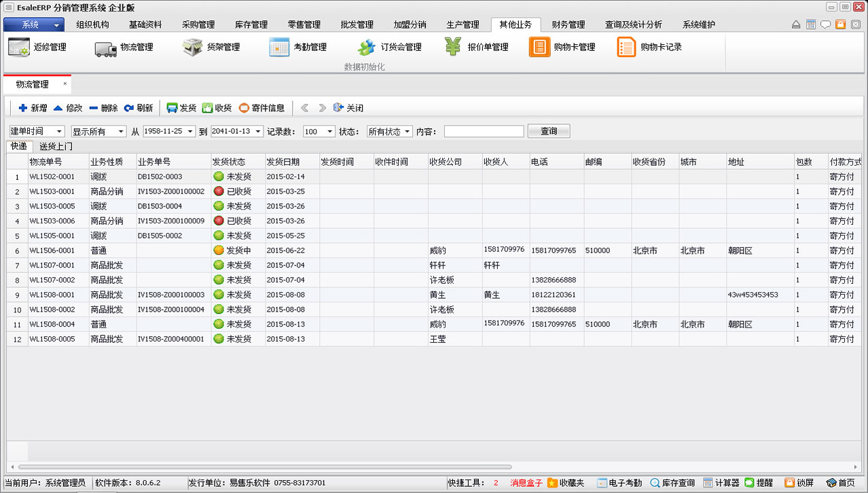Open 订货会管理 module icon
Viewport: 868px width, 493px height.
point(367,48)
